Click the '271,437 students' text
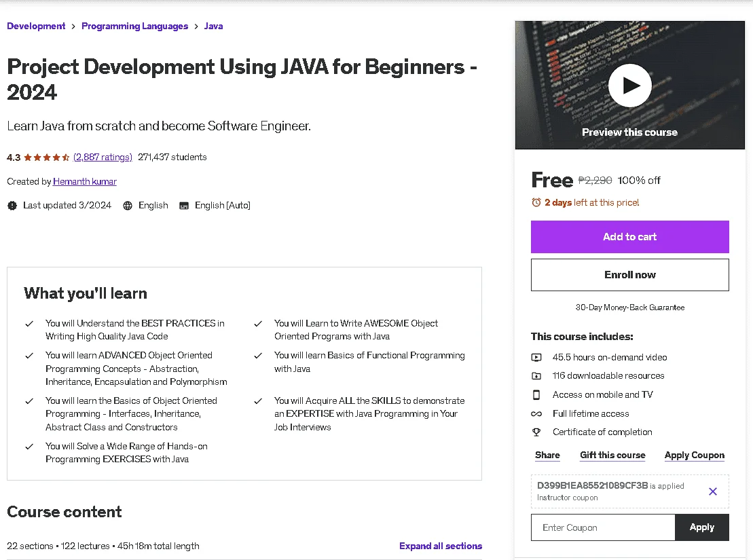Screen dimensions: 753x560 click(x=172, y=157)
